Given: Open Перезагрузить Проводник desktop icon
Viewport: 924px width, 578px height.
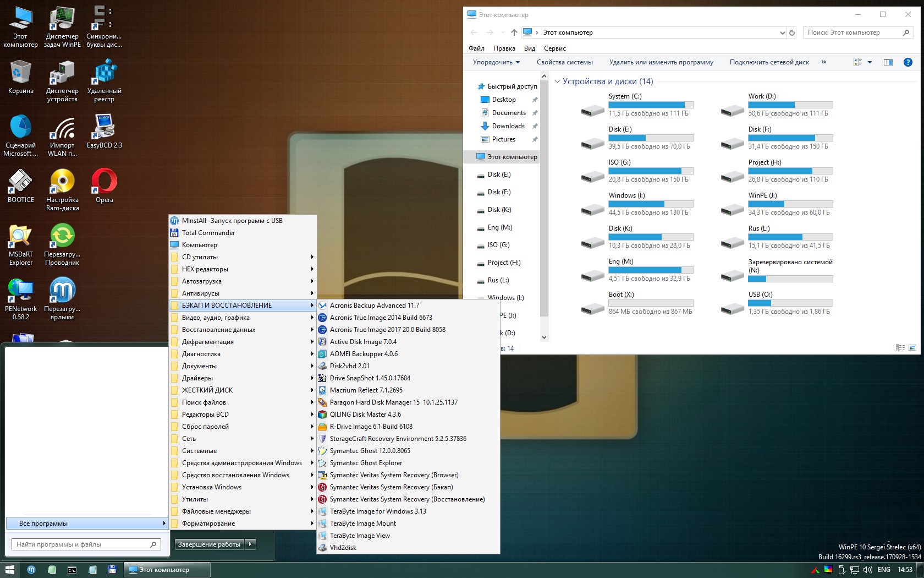Looking at the screenshot, I should (62, 244).
